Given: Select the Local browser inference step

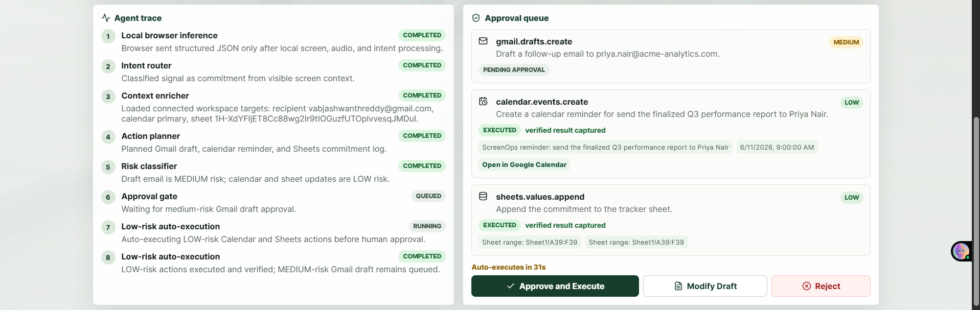Looking at the screenshot, I should [x=169, y=35].
